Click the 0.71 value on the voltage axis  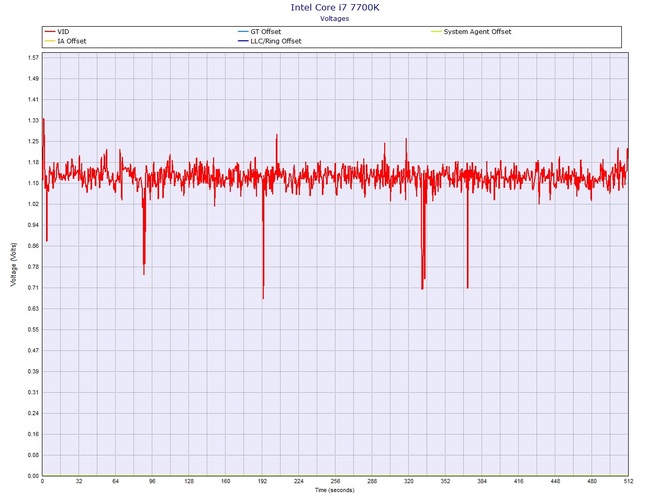[33, 288]
